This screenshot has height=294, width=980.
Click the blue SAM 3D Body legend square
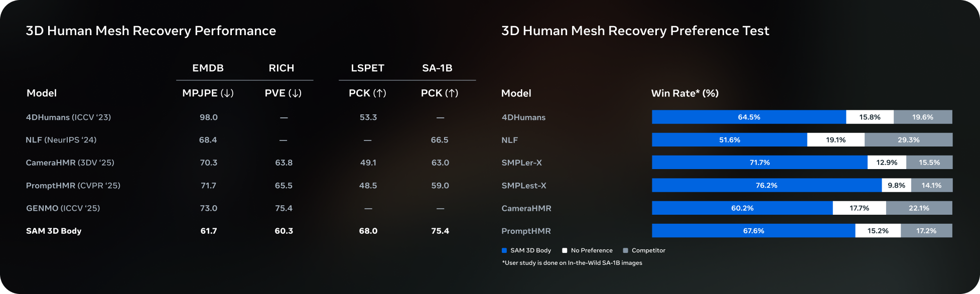(504, 250)
